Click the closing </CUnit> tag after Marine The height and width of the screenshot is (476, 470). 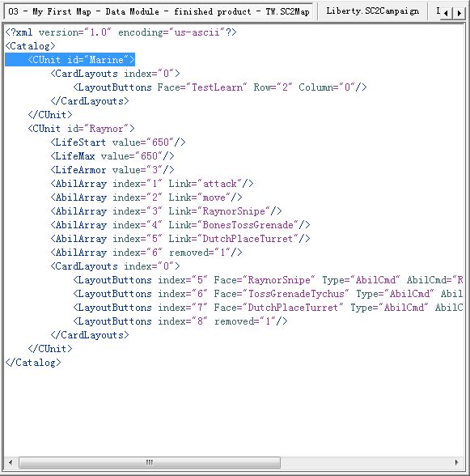coord(50,115)
